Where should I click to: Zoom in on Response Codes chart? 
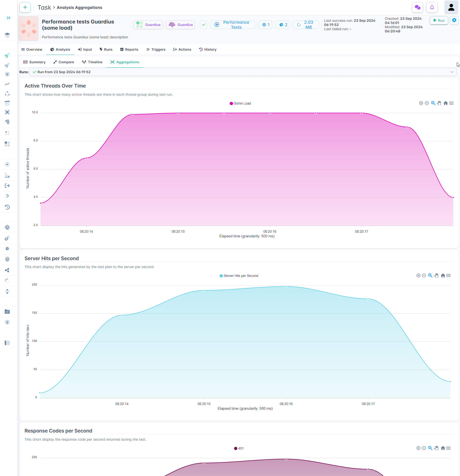pyautogui.click(x=418, y=448)
